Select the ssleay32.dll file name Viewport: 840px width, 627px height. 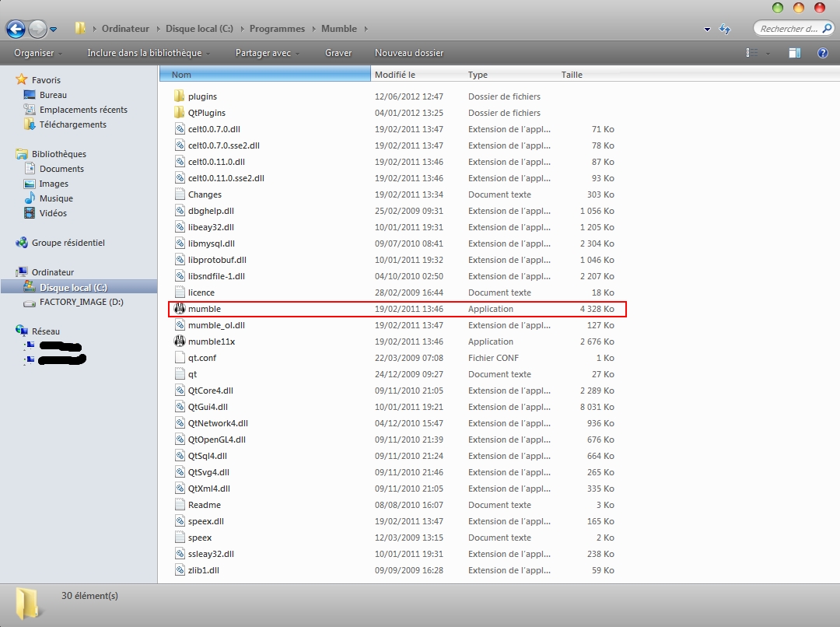coord(211,554)
